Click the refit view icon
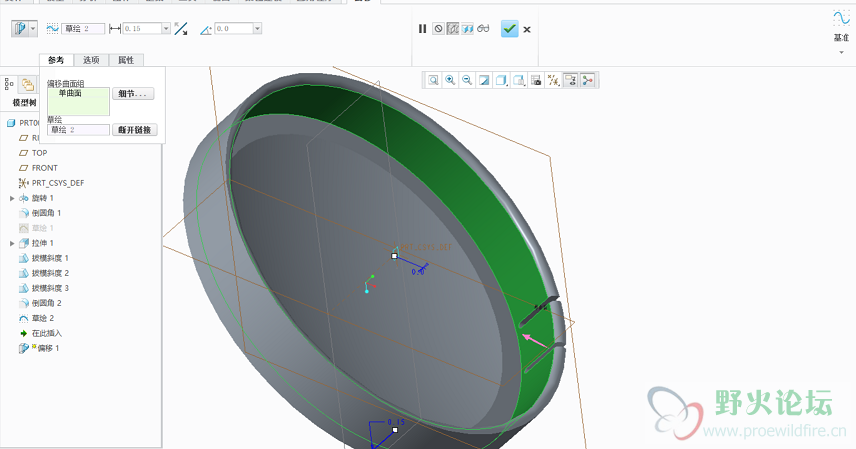 click(433, 80)
